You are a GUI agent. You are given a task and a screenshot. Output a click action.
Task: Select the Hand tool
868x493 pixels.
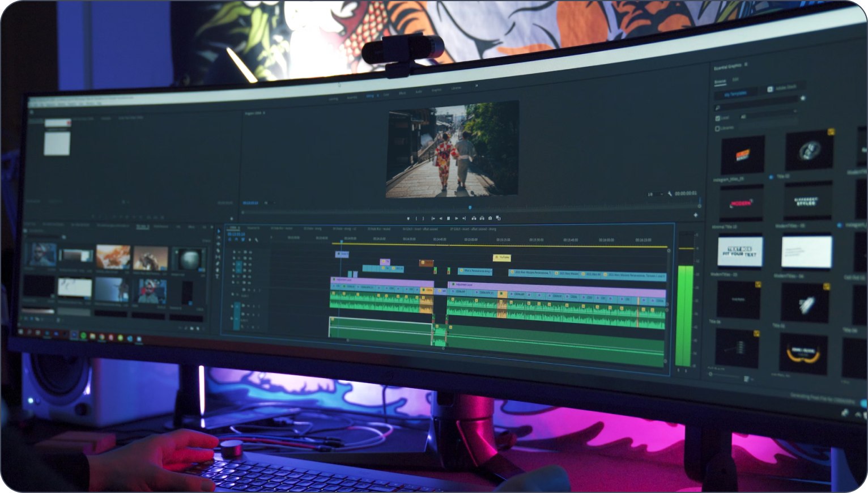coord(218,270)
